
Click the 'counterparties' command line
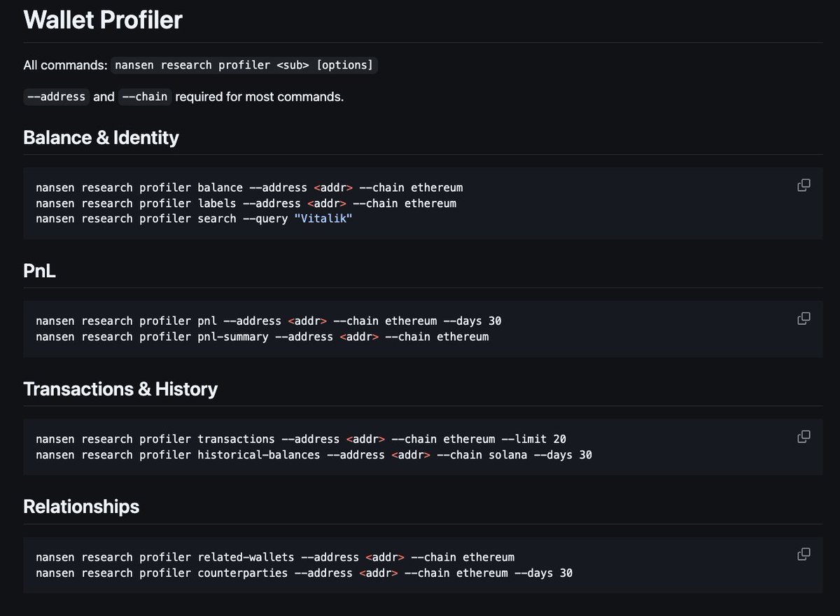point(304,573)
